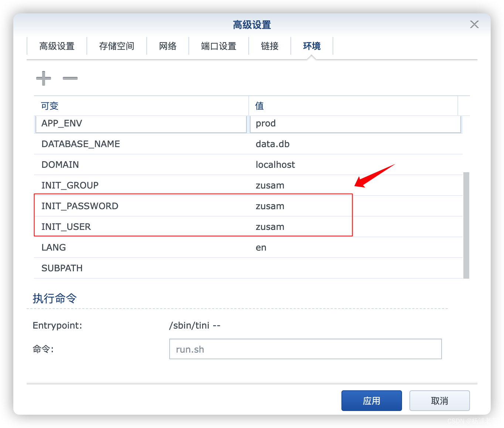This screenshot has width=504, height=428.
Task: Click the zusam value in INIT_PASSWORD row
Action: click(355, 206)
